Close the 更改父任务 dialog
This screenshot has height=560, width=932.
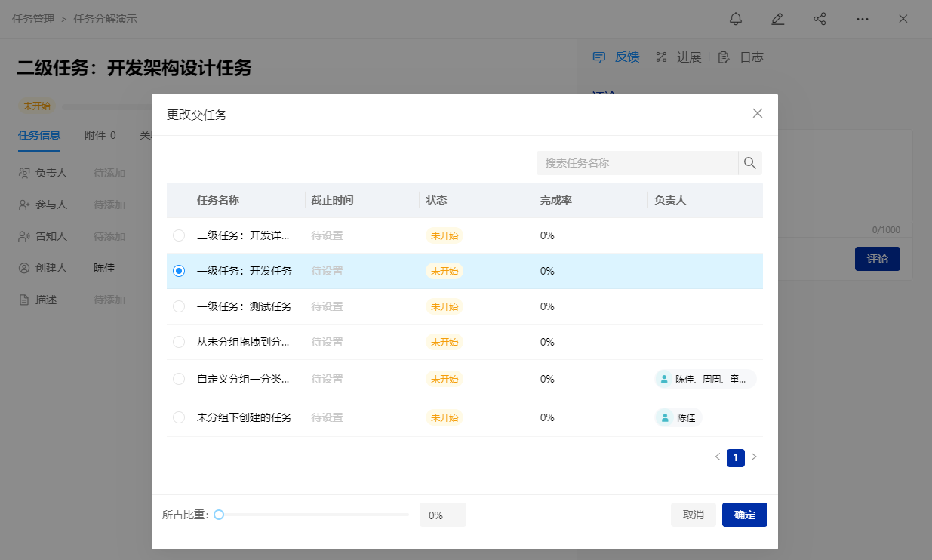coord(758,113)
